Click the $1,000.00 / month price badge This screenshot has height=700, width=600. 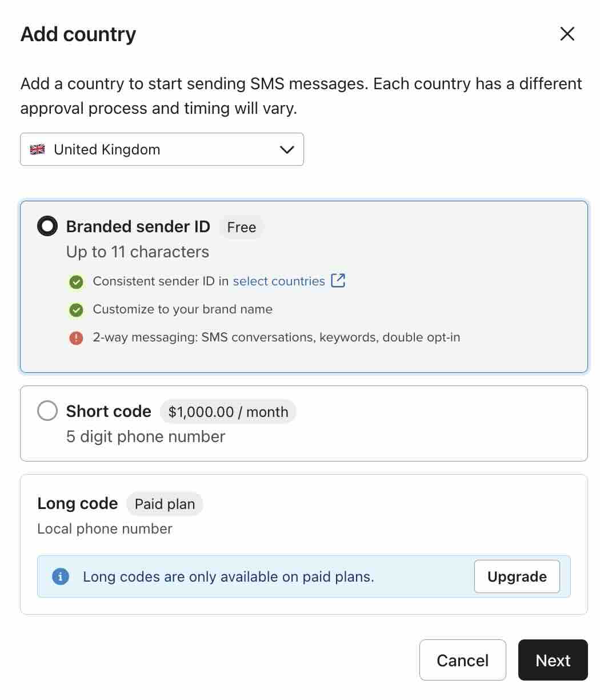tap(228, 412)
